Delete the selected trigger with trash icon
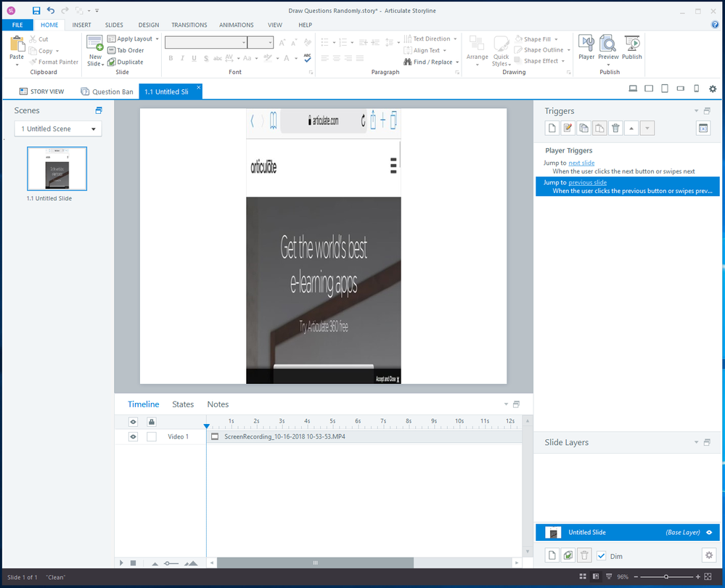This screenshot has height=588, width=725. point(615,128)
